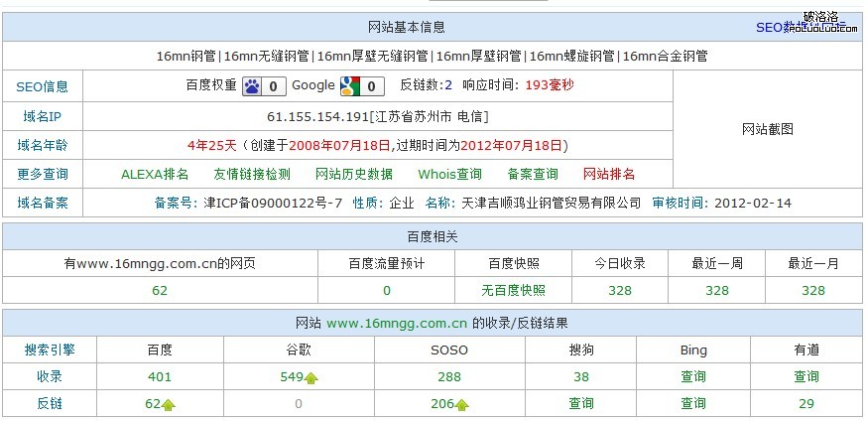
Task: Open the red 网站排名 link
Action: pyautogui.click(x=609, y=174)
